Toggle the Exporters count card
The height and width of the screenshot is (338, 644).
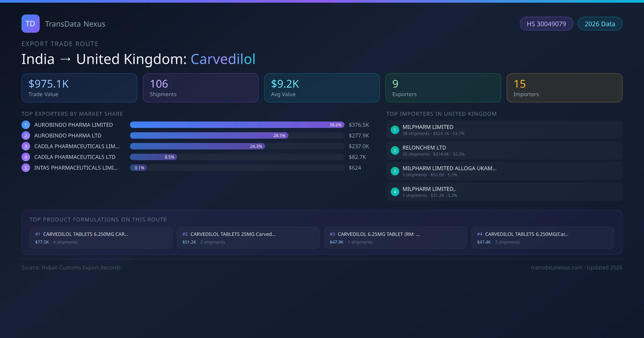coord(443,88)
